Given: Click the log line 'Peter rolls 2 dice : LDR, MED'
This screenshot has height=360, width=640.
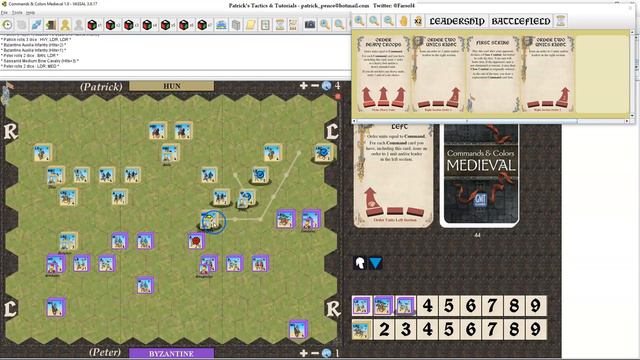Looking at the screenshot, I should pyautogui.click(x=30, y=66).
